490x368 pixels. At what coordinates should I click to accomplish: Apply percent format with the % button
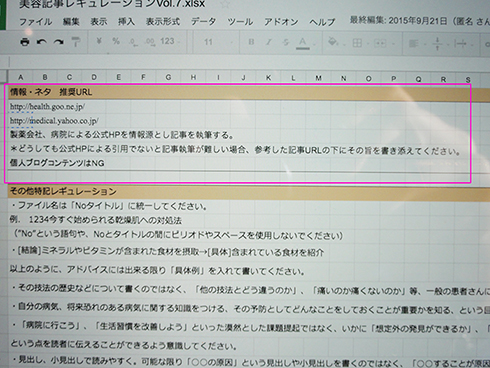point(116,41)
